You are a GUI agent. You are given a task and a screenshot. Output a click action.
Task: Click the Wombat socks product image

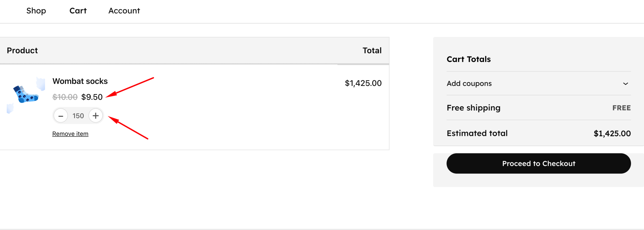click(x=26, y=95)
